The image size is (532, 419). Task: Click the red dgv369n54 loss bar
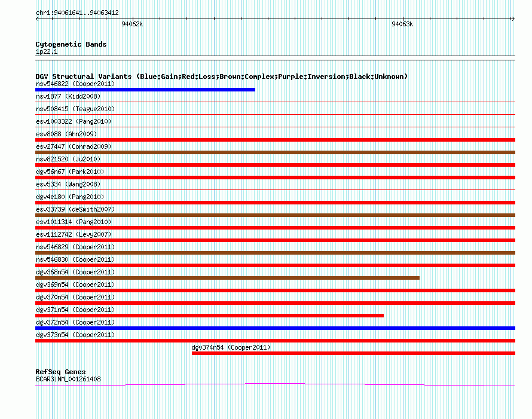pos(275,290)
